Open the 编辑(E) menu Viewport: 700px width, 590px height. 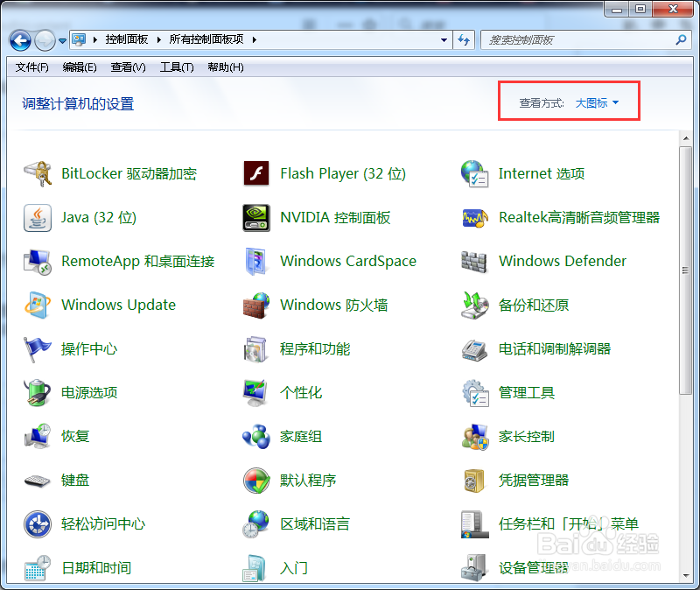pyautogui.click(x=80, y=67)
